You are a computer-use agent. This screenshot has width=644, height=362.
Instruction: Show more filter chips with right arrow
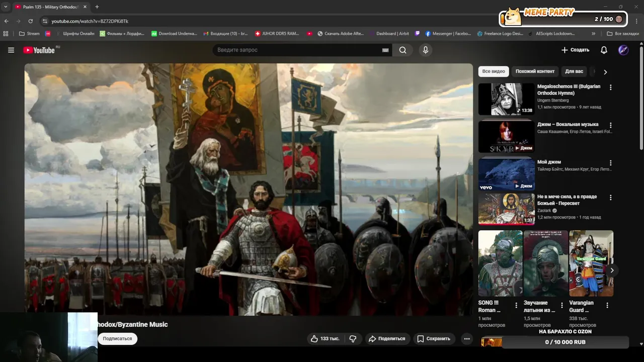click(x=605, y=72)
